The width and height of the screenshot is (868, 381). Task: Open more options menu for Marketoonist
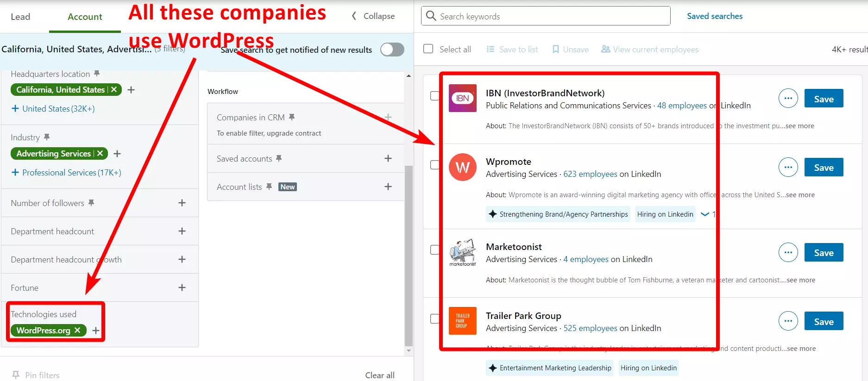pyautogui.click(x=788, y=252)
